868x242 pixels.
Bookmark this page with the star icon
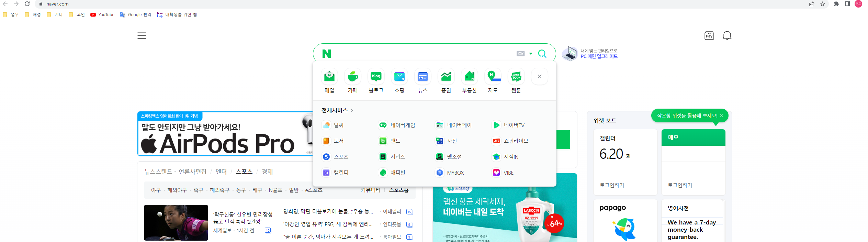(823, 4)
